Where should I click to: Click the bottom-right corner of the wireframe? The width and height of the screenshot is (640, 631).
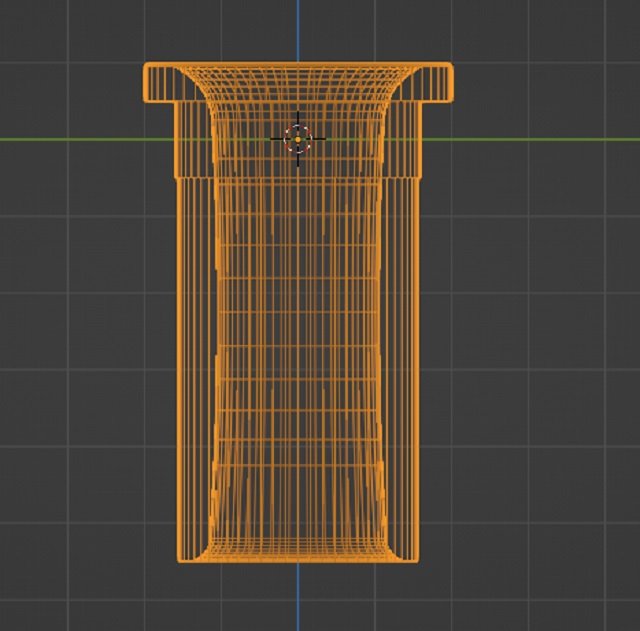coord(417,558)
